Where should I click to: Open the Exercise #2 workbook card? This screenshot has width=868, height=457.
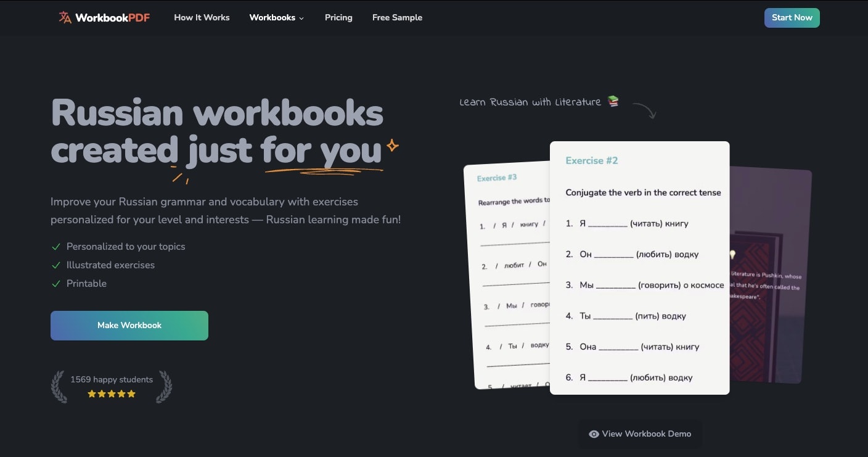click(639, 268)
